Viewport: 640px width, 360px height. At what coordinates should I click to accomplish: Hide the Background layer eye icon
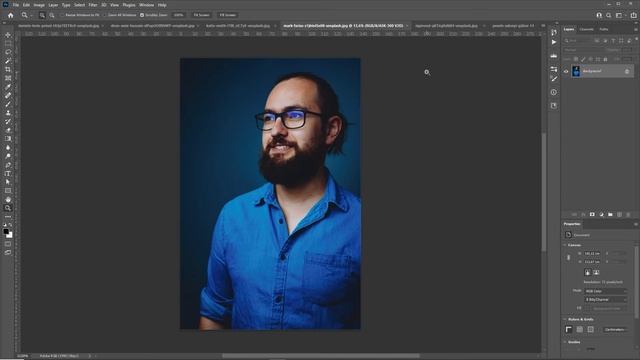(566, 71)
